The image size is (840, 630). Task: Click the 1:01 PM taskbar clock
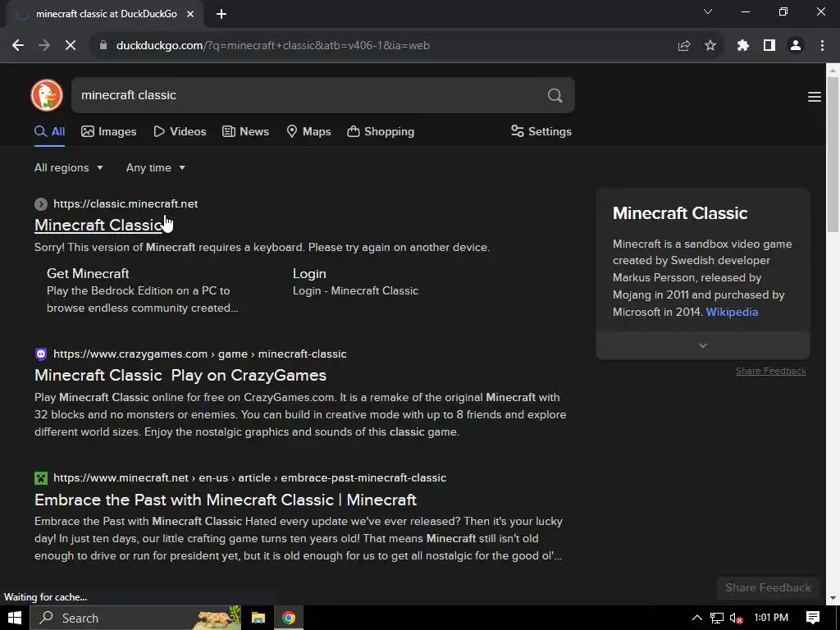pos(771,618)
